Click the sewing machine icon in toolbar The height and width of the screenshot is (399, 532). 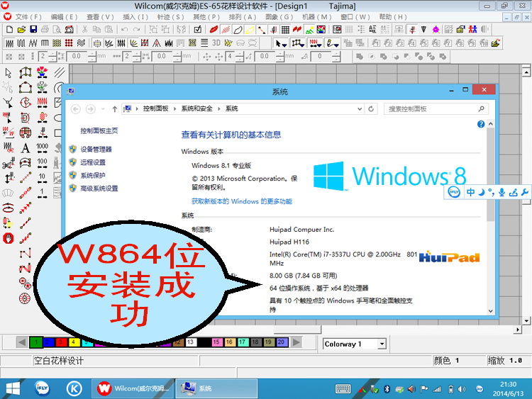coord(70,30)
